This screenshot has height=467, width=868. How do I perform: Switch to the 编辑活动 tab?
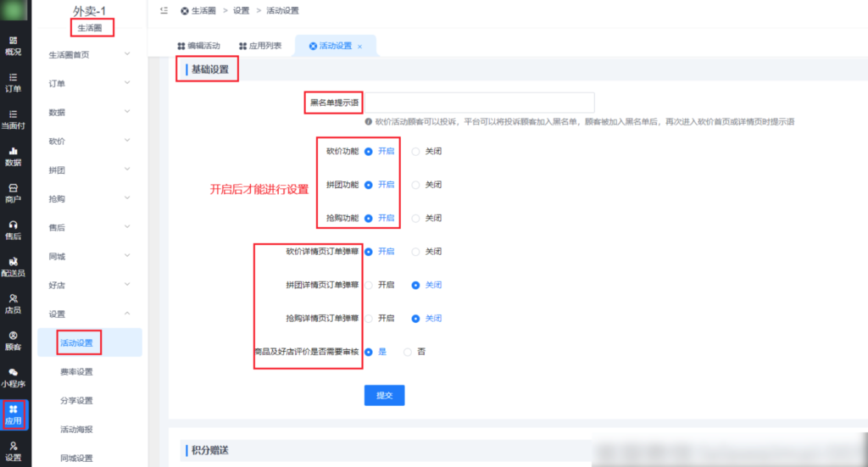coord(198,46)
